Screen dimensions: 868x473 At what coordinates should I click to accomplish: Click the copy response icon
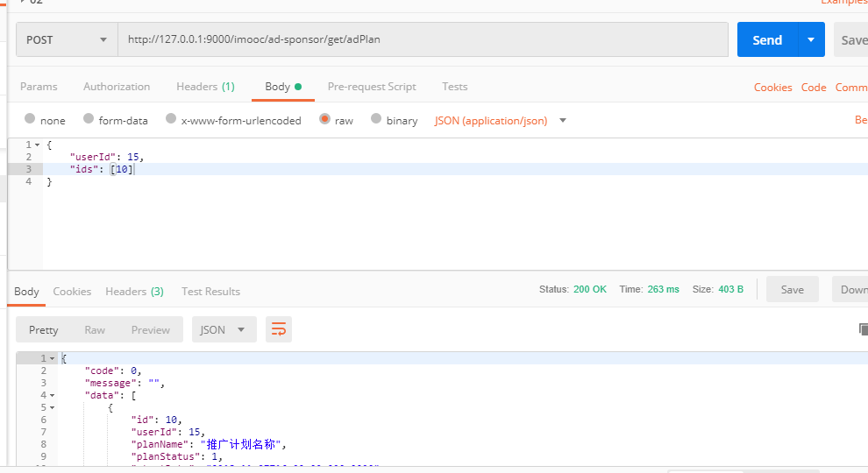(863, 329)
